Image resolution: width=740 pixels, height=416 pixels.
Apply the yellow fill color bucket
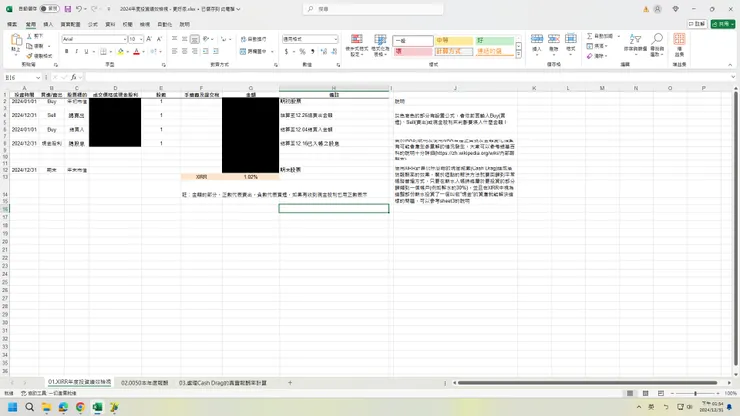pos(120,51)
